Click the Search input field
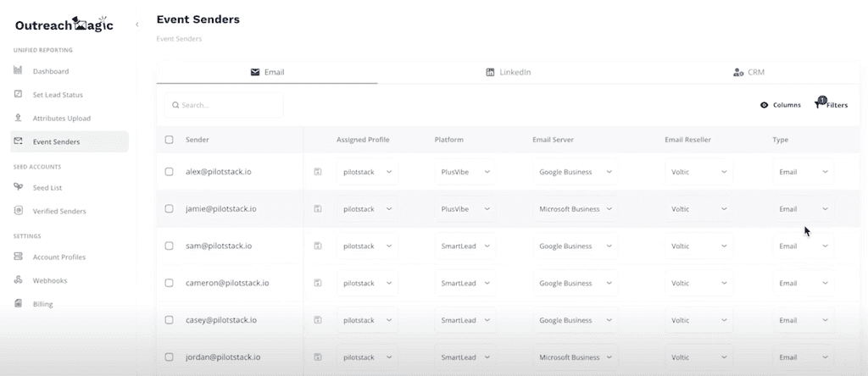The width and height of the screenshot is (868, 376). coord(224,105)
